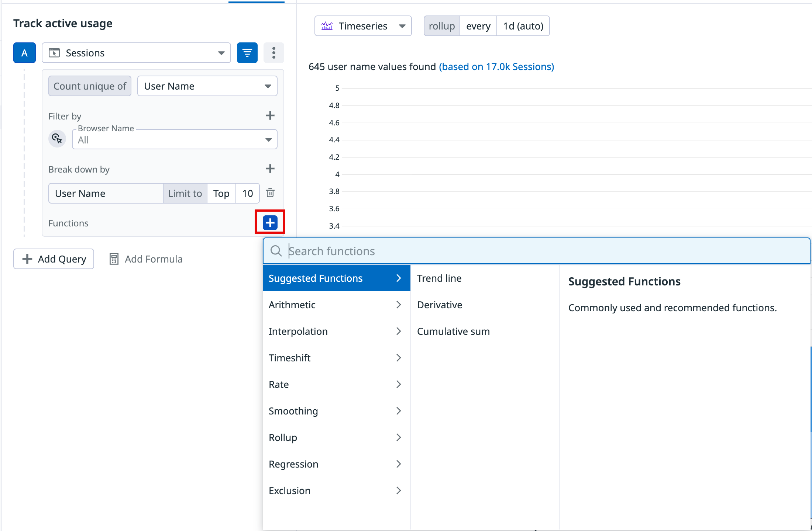Viewport: 812px width, 531px height.
Task: Click the Add Query button
Action: 54,259
